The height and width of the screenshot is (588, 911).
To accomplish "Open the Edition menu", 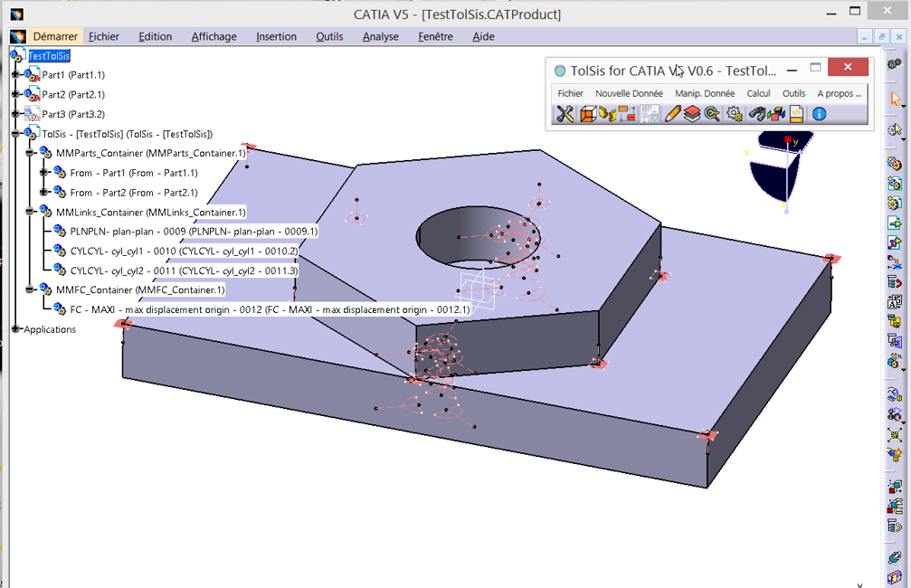I will click(x=155, y=36).
